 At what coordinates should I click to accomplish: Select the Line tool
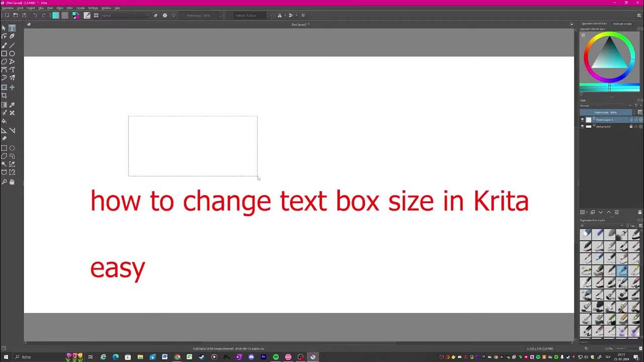tap(12, 45)
